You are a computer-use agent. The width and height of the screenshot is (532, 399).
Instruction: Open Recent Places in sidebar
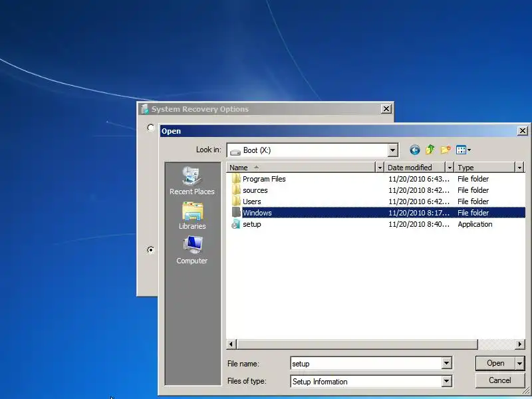192,181
